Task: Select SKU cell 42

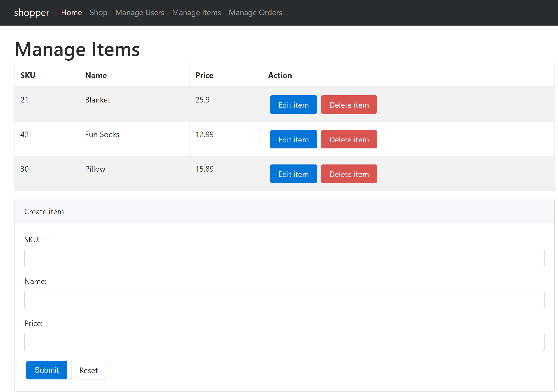Action: click(x=46, y=139)
